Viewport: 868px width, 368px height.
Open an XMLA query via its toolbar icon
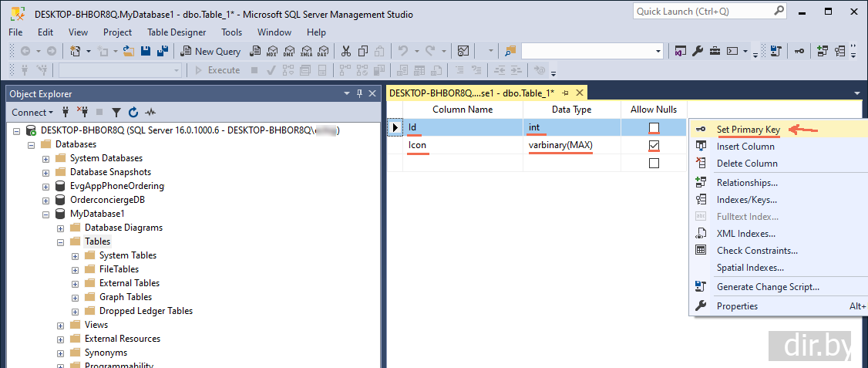pyautogui.click(x=305, y=51)
